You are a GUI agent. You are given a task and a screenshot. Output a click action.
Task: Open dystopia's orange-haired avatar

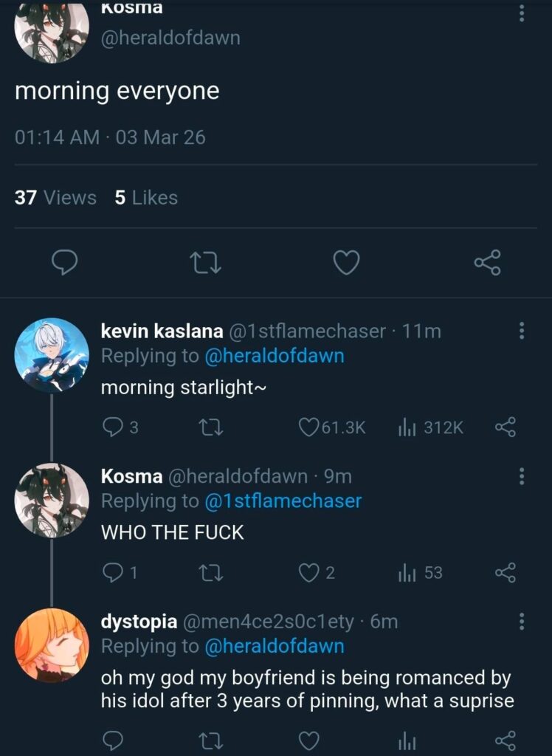(52, 645)
